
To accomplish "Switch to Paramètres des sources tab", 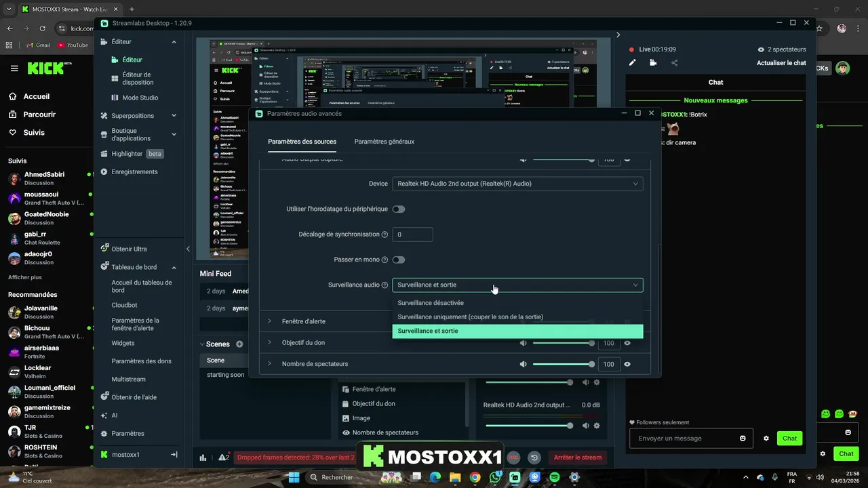I will click(x=302, y=142).
